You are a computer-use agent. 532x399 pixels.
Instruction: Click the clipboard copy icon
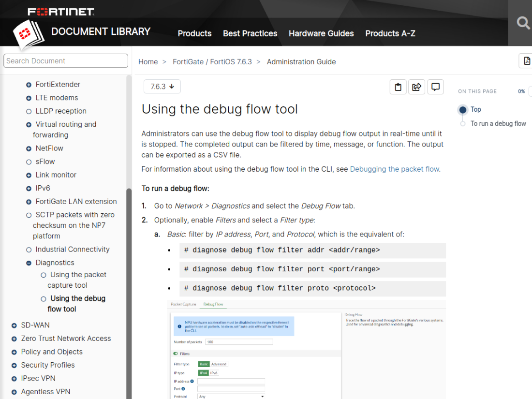[398, 87]
